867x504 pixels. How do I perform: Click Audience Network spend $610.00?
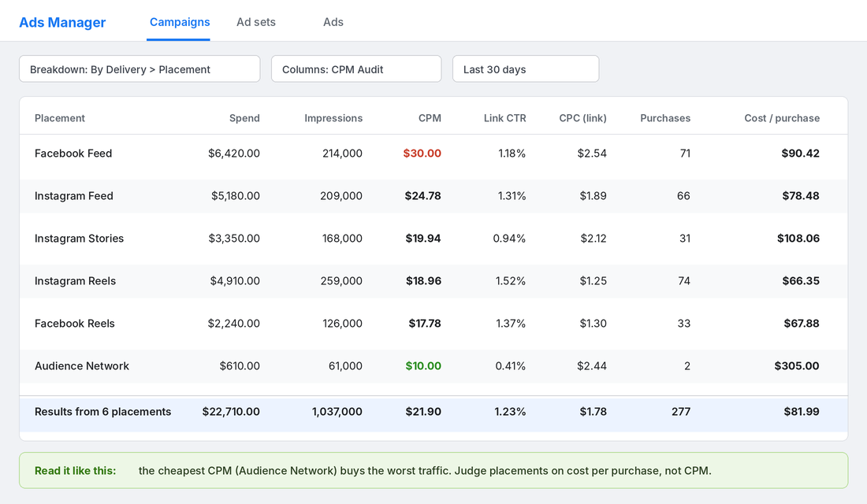click(240, 366)
